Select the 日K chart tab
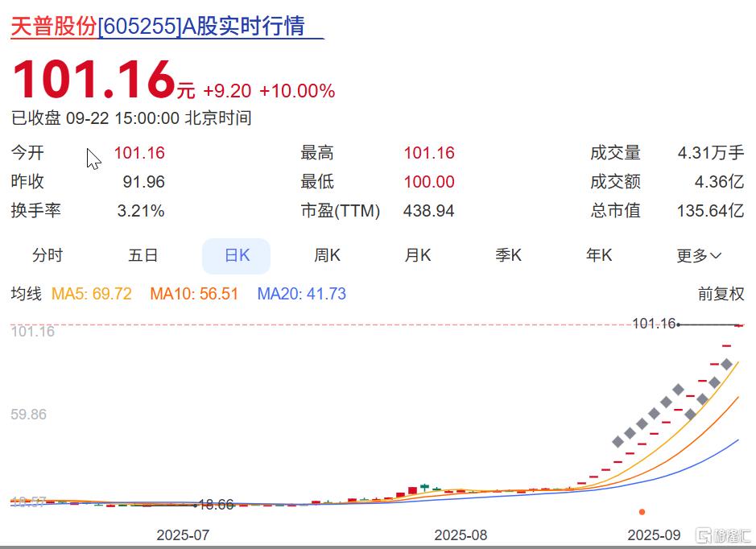Viewport: 756px width, 549px height. coord(236,255)
